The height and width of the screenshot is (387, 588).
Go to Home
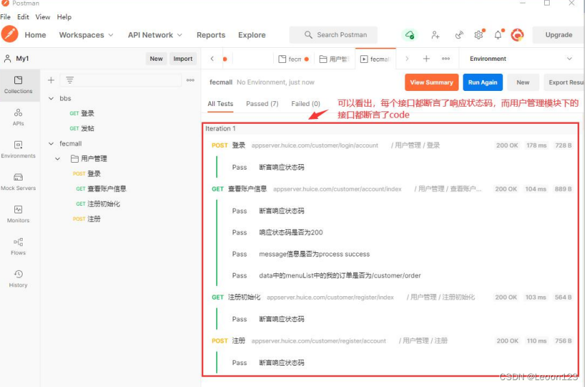(x=35, y=35)
